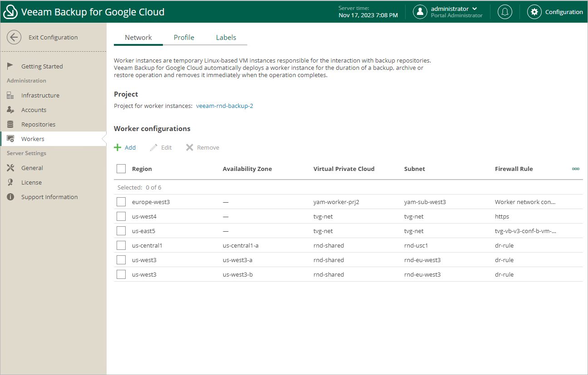Sort by Availability Zone column header
The width and height of the screenshot is (588, 375).
click(x=247, y=169)
